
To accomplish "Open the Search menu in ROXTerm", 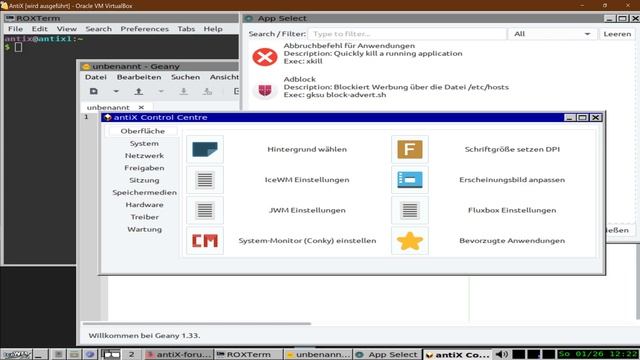I will click(x=98, y=29).
